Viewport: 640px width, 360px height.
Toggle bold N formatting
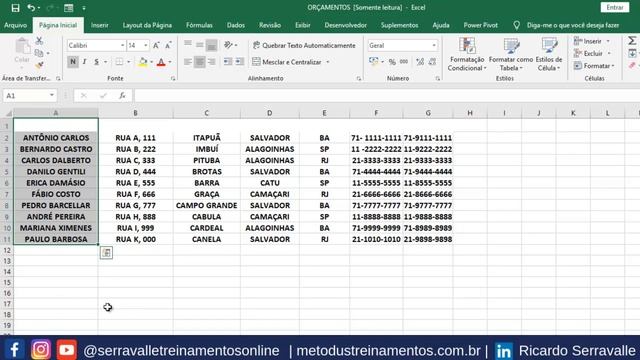pos(73,62)
